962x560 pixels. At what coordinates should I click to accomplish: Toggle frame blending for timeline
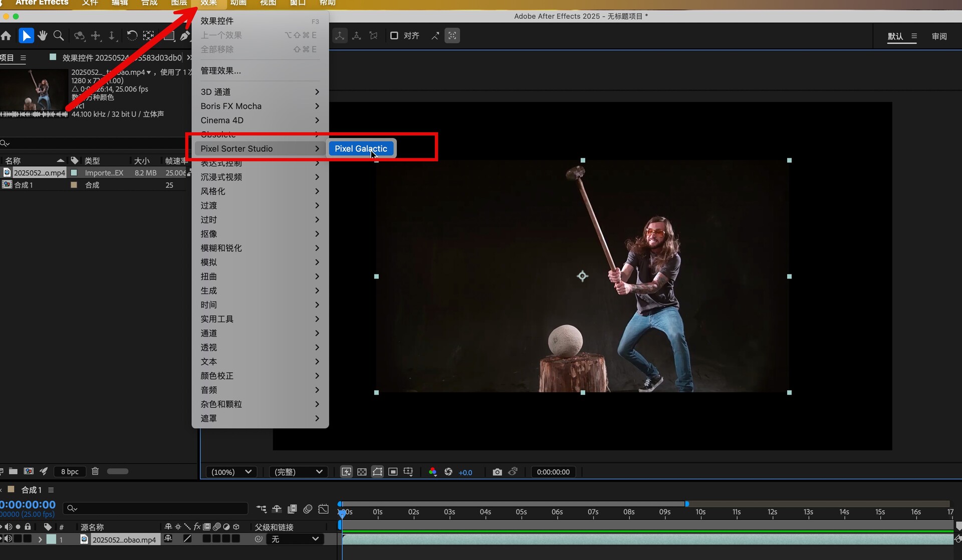pos(292,509)
